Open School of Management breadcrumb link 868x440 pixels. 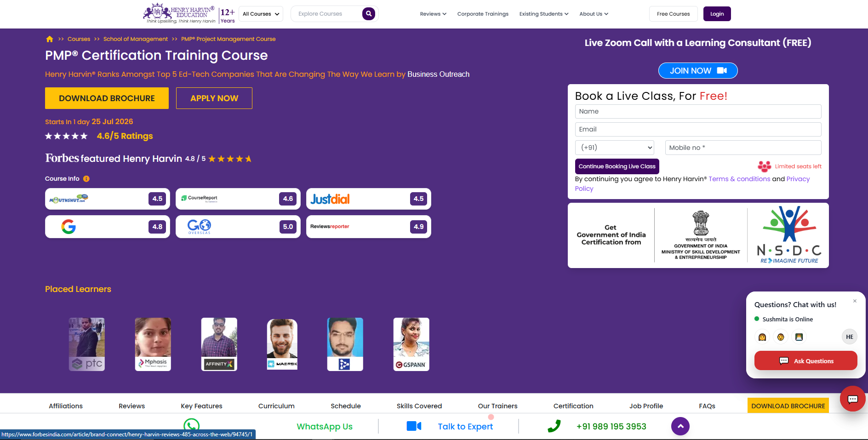(136, 39)
